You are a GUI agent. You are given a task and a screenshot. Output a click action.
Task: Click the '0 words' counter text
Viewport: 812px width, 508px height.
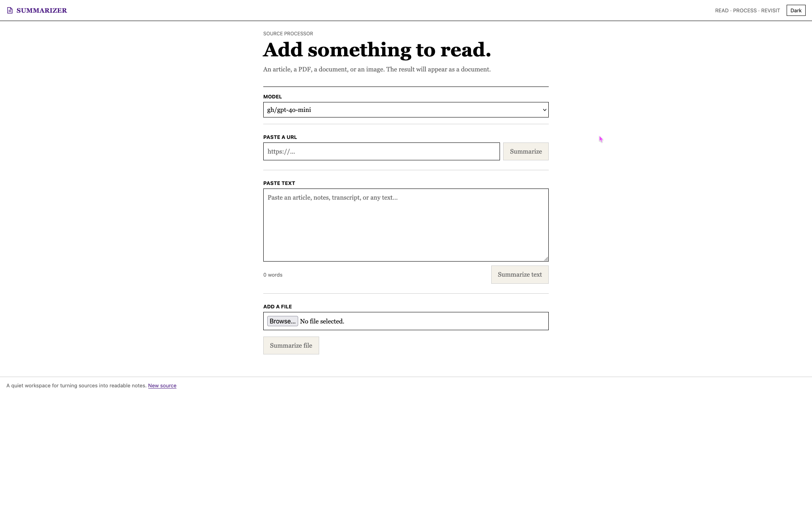(x=273, y=275)
